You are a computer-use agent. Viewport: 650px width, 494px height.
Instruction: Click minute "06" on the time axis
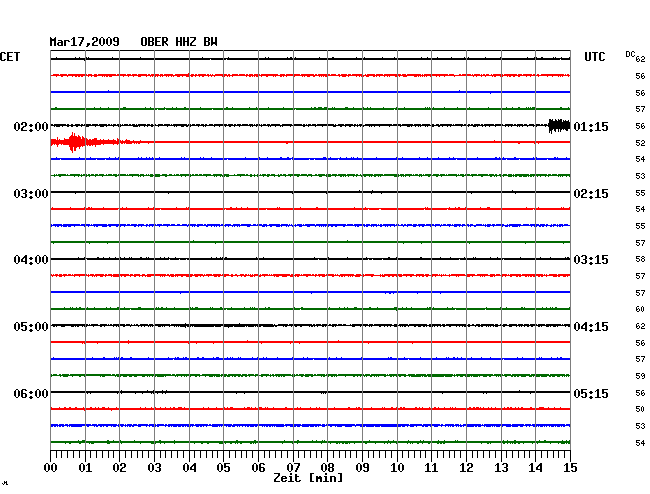(258, 467)
